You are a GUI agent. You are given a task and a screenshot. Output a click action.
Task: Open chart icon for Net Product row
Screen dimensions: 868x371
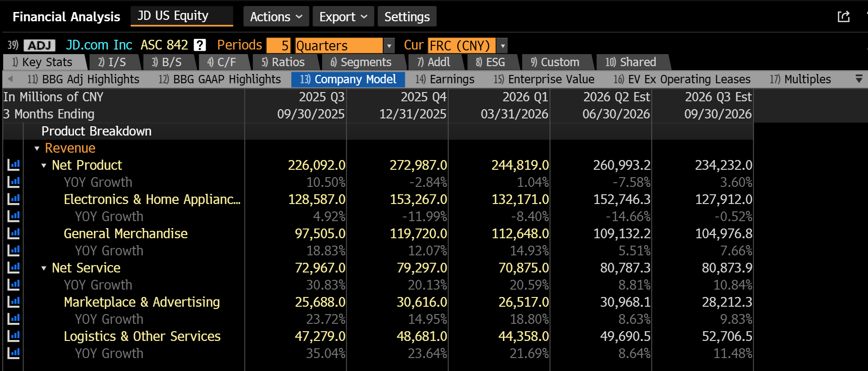13,165
